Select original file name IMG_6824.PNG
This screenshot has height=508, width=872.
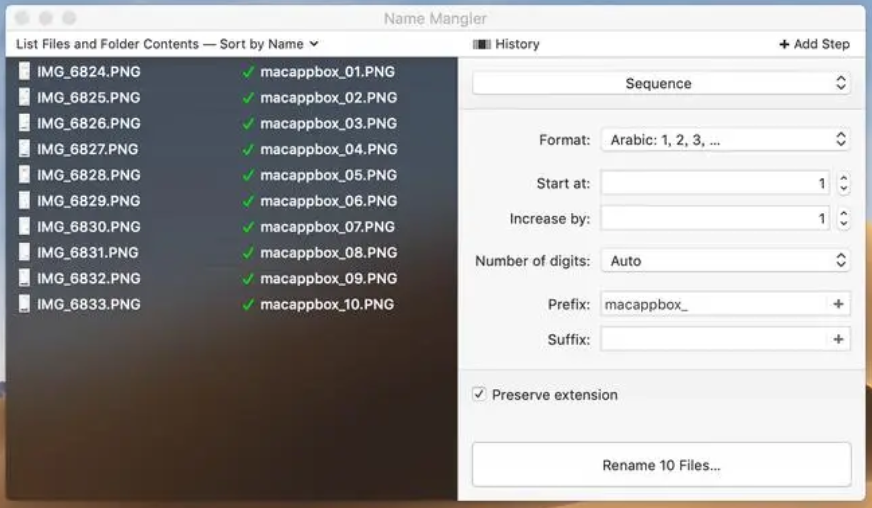pos(88,72)
